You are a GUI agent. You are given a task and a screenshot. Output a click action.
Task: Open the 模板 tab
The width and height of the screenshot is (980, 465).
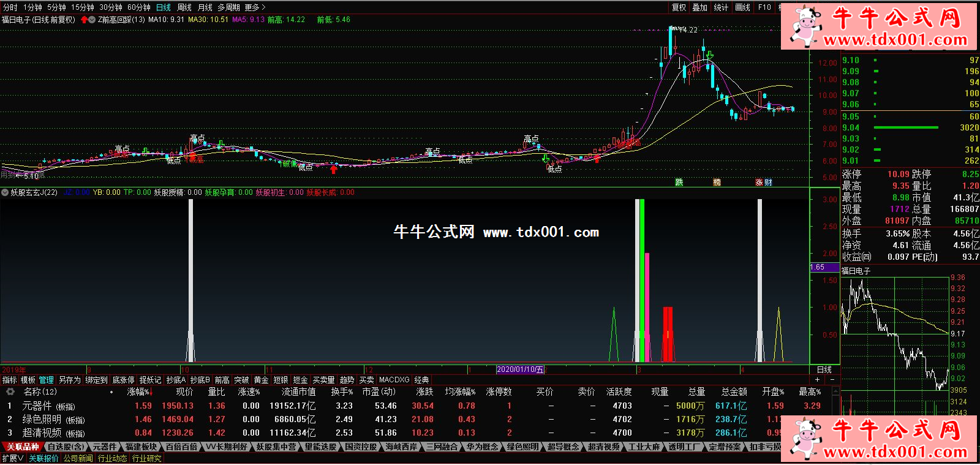click(28, 380)
